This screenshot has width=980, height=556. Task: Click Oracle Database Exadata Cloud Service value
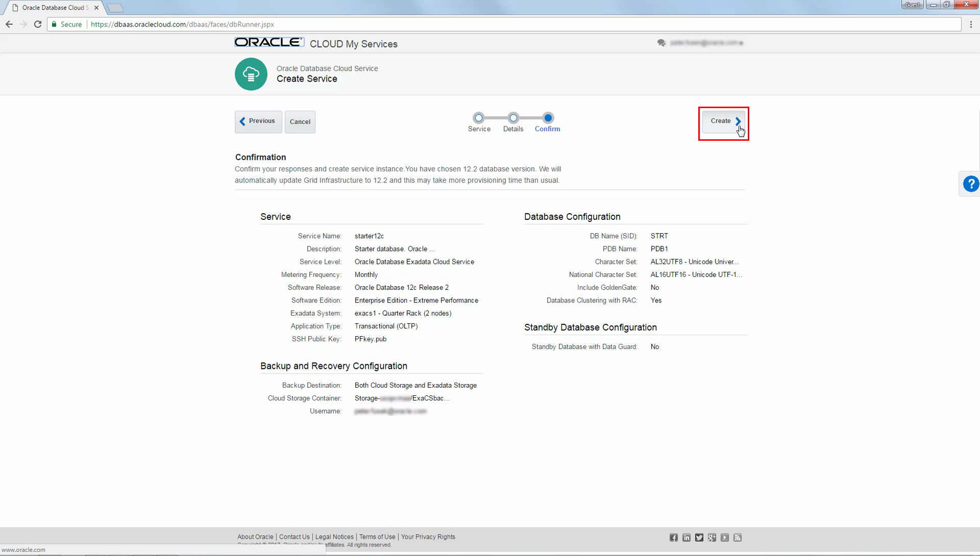pos(414,262)
